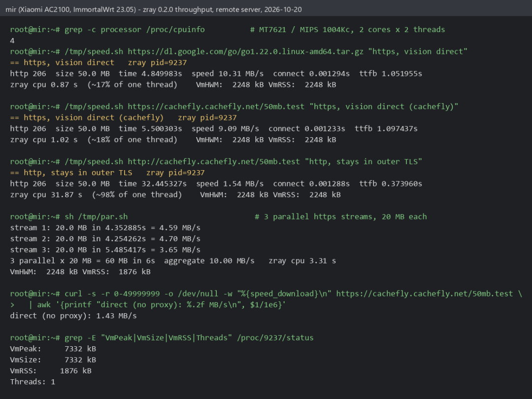532x399 pixels.
Task: Click the 'stream 3' result line
Action: 105,250
